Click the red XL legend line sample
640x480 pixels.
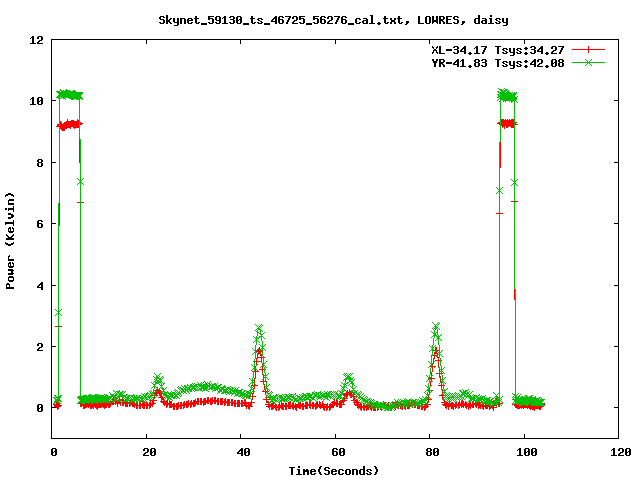(588, 50)
